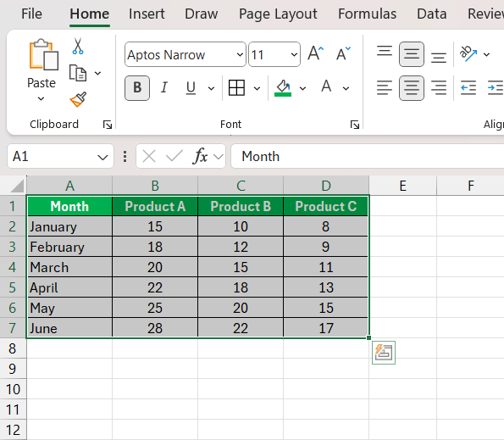The width and height of the screenshot is (504, 440).
Task: Expand function list arrow beside fx
Action: (x=219, y=157)
